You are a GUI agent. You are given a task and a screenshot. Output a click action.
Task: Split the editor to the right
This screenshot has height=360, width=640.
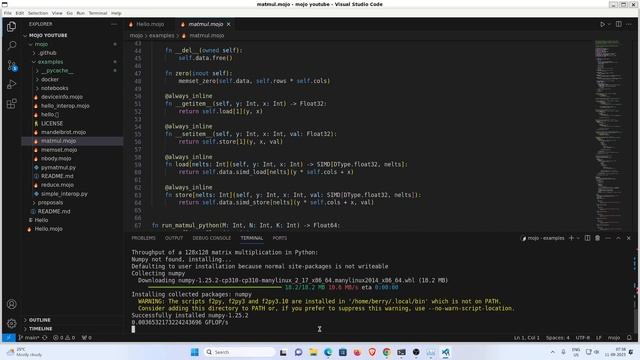coord(619,24)
